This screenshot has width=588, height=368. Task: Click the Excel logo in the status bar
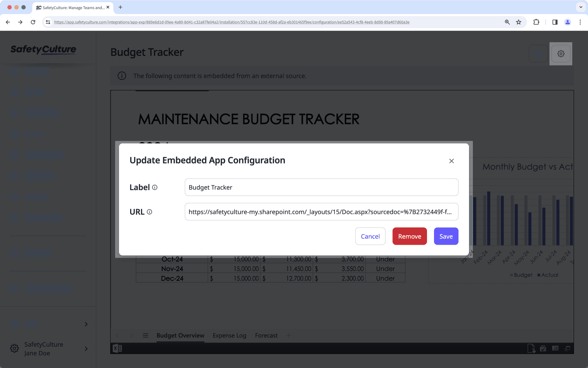click(117, 348)
